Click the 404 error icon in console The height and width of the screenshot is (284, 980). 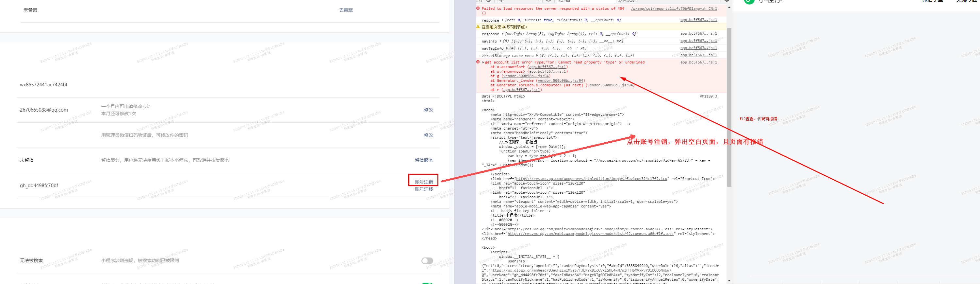coord(478,9)
